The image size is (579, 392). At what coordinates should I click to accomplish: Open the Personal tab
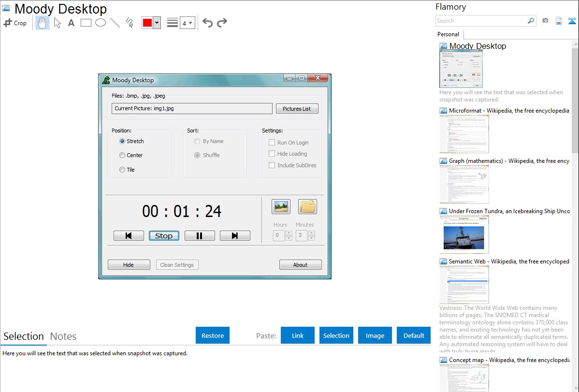[x=448, y=34]
